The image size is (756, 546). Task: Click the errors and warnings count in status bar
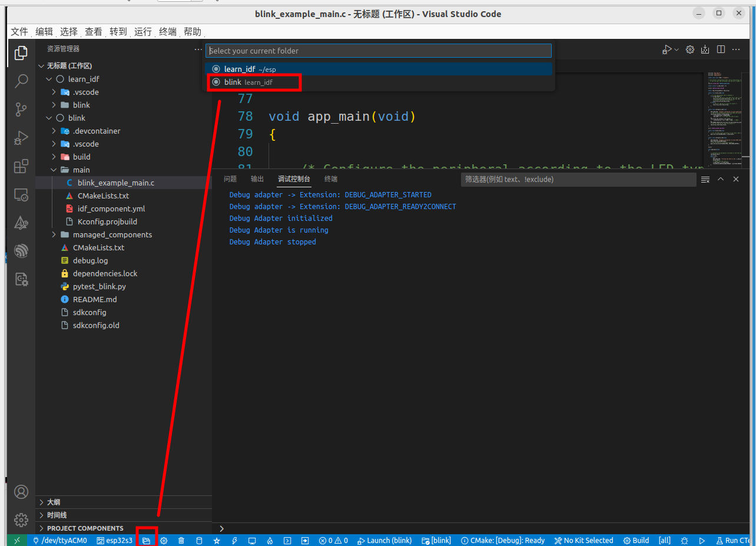pos(333,540)
